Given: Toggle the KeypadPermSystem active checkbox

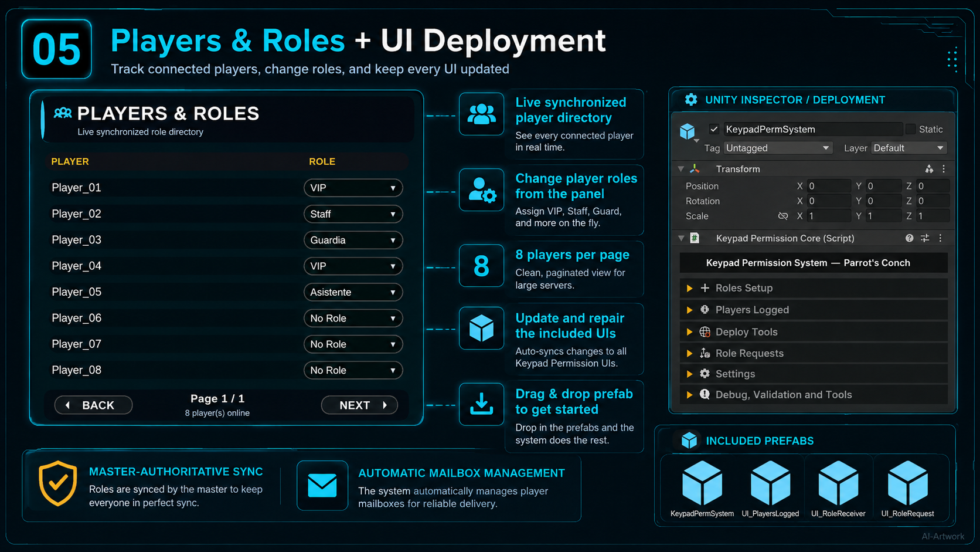Looking at the screenshot, I should click(x=714, y=129).
